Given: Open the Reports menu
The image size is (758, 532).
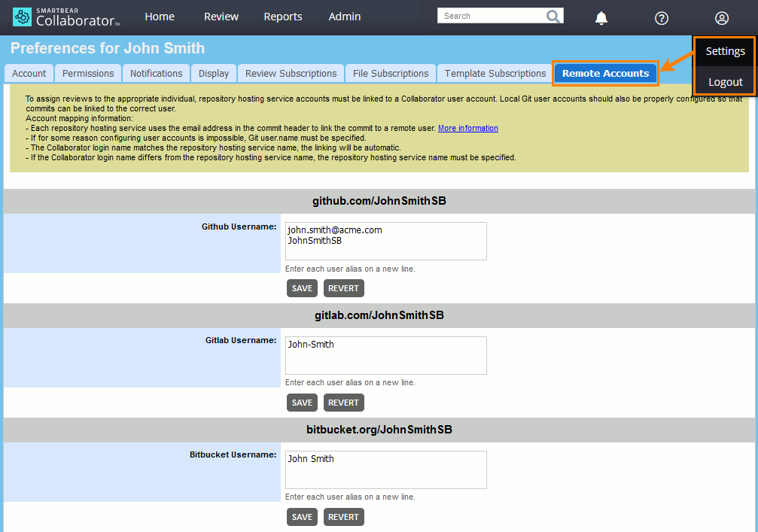Looking at the screenshot, I should tap(283, 17).
